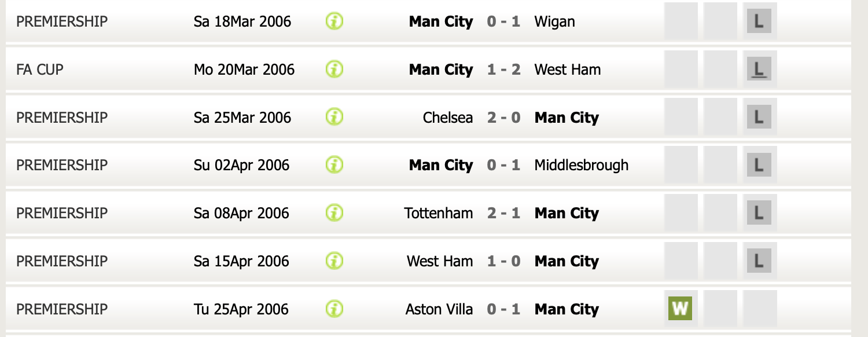Open West Ham link in FA Cup row
This screenshot has width=868, height=337.
[568, 69]
